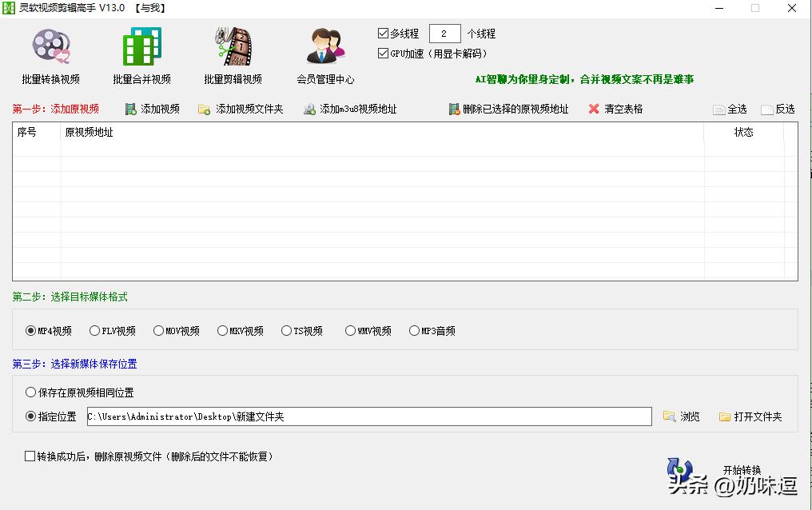Open the 批量剪辑视频 tool
This screenshot has height=510, width=812.
pyautogui.click(x=232, y=54)
